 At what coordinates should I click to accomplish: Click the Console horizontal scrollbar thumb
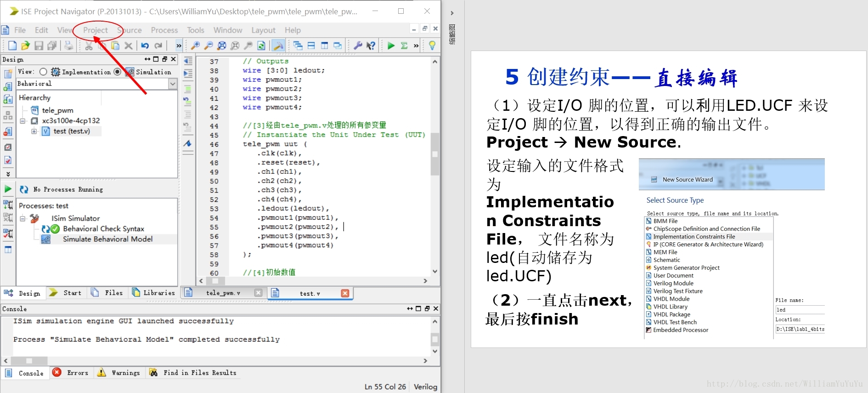click(x=29, y=361)
